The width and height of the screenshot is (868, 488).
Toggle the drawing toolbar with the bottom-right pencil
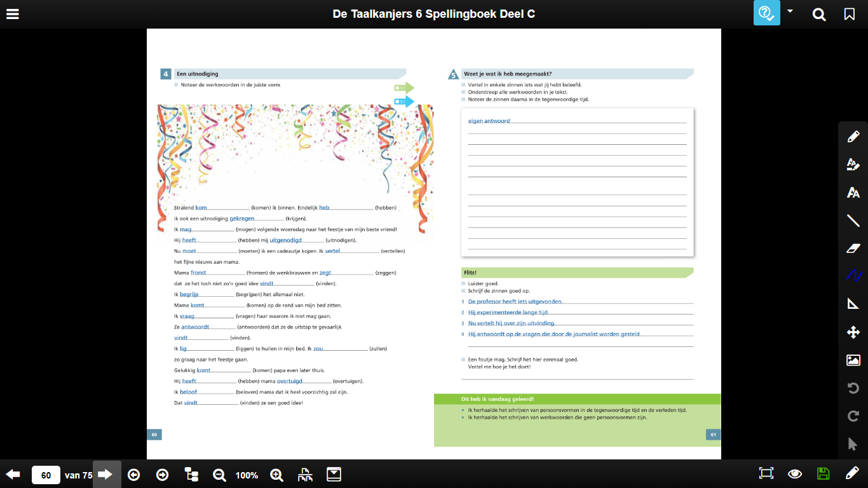(852, 473)
